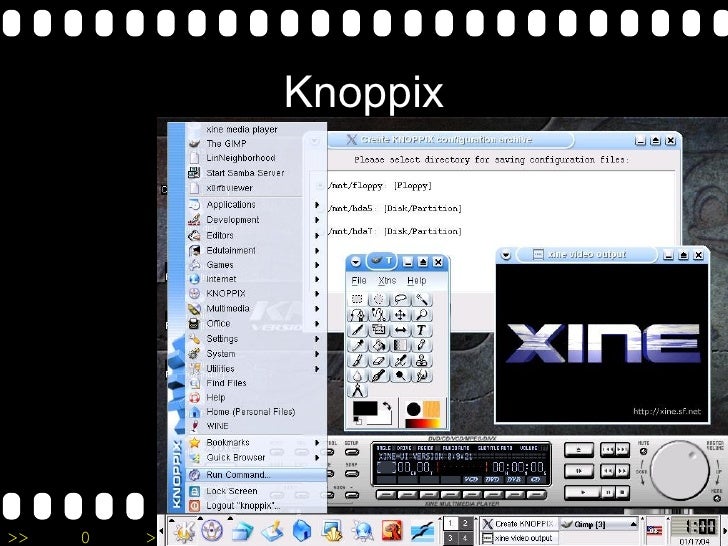
Task: Click the gradient swatch in GIMP toolbox
Action: 422,423
